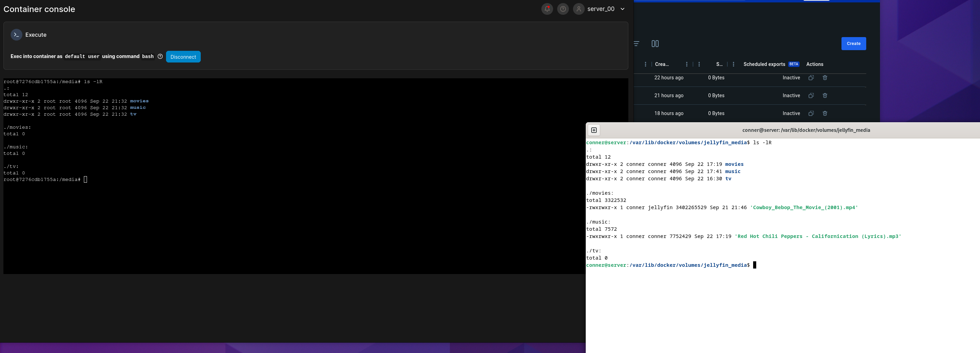Click the Execute terminal prompt icon
The height and width of the screenshot is (353, 980).
[16, 35]
